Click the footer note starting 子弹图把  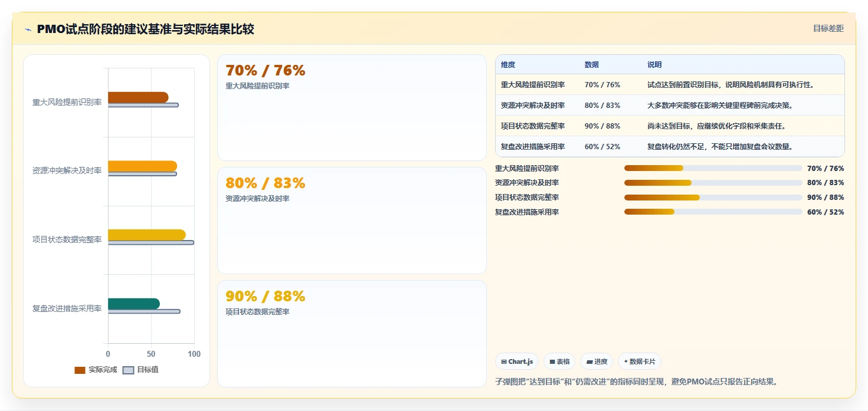coord(636,382)
